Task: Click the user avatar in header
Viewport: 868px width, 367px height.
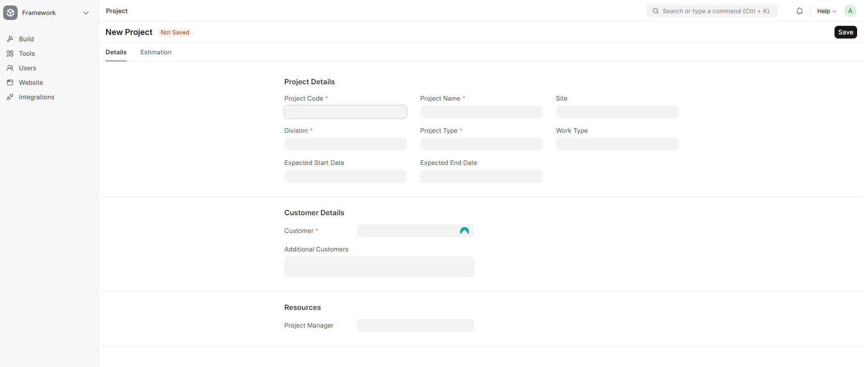Action: [850, 11]
